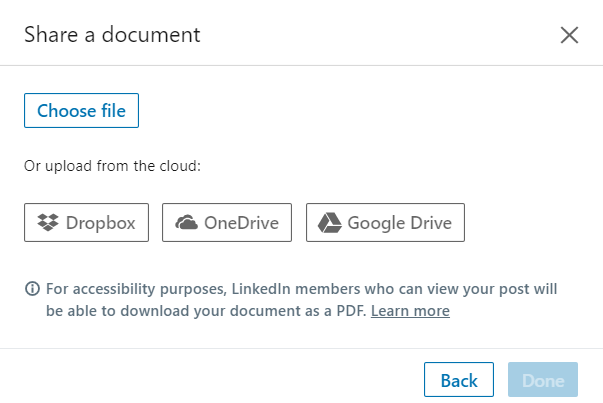Select the OneDrive text label
Image resolution: width=603 pixels, height=403 pixels.
click(241, 223)
